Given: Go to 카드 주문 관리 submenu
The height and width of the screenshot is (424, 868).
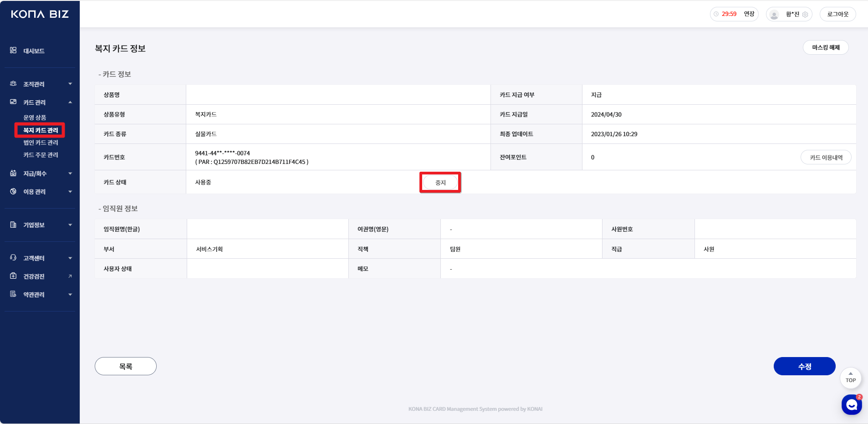Looking at the screenshot, I should pos(41,155).
